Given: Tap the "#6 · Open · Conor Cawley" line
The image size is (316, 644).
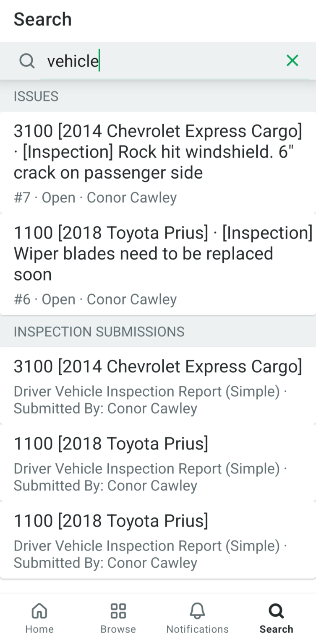Looking at the screenshot, I should point(95,299).
